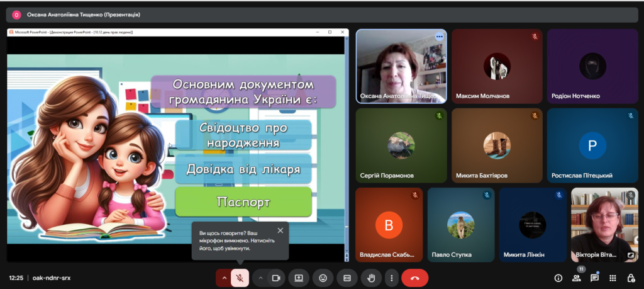This screenshot has width=644, height=289.
Task: Show the participants list panel
Action: click(x=576, y=278)
